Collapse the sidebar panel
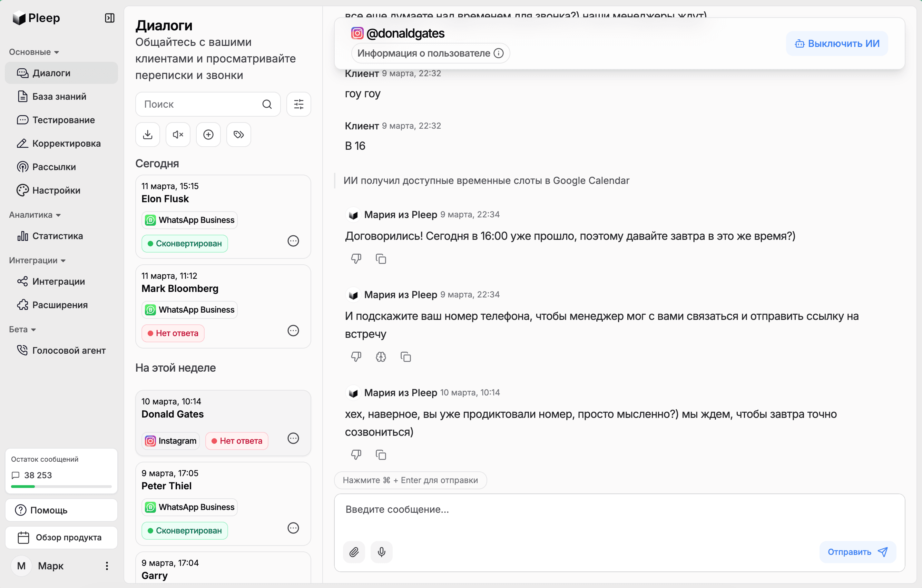The width and height of the screenshot is (922, 588). [x=109, y=18]
